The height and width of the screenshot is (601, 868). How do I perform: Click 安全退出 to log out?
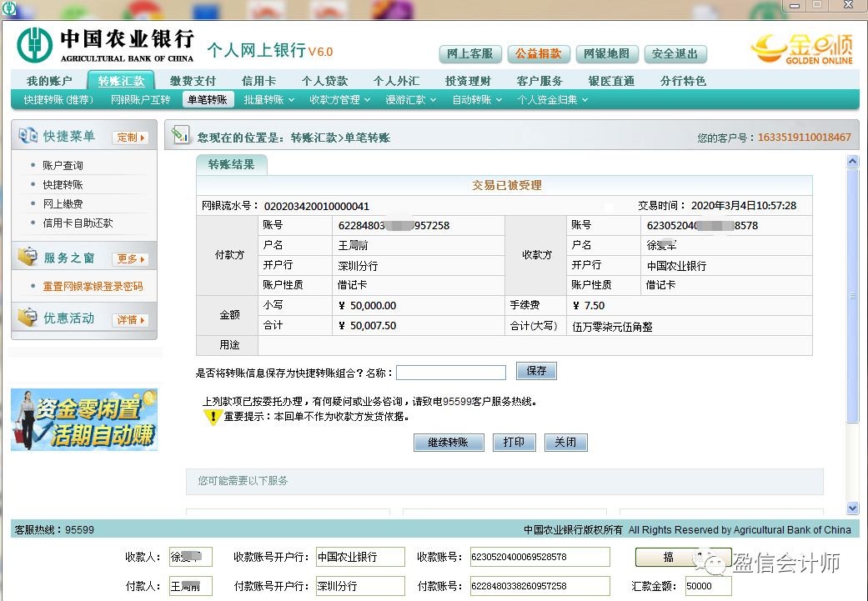point(675,53)
